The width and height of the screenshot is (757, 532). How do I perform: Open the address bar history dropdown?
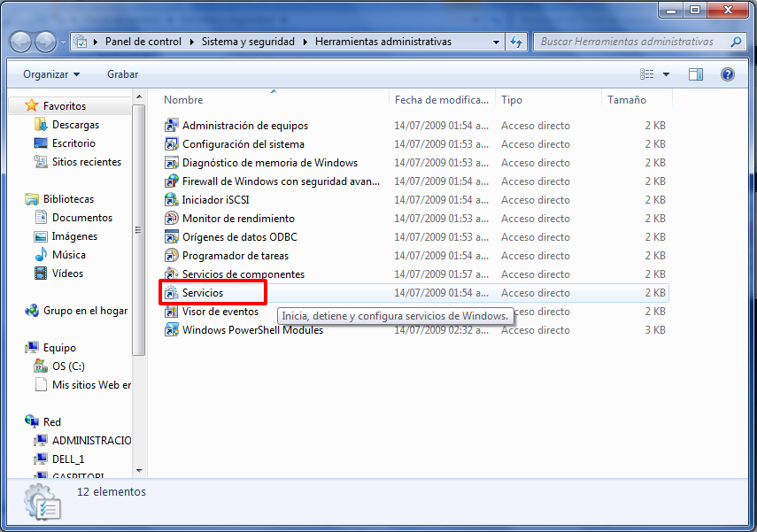coord(496,42)
